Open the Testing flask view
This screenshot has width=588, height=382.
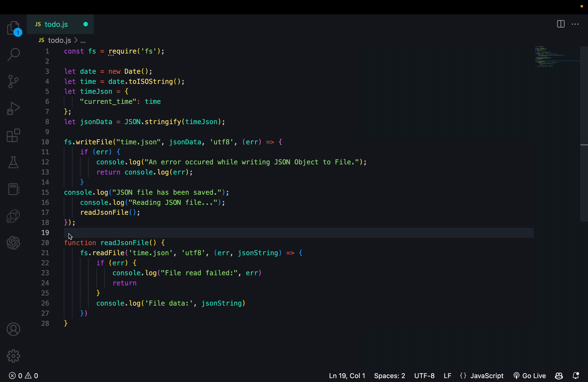point(13,162)
